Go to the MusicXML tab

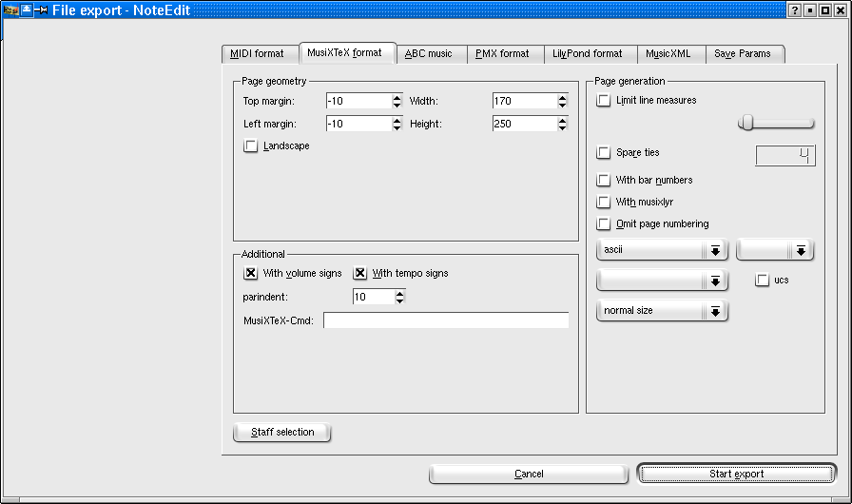[x=671, y=54]
